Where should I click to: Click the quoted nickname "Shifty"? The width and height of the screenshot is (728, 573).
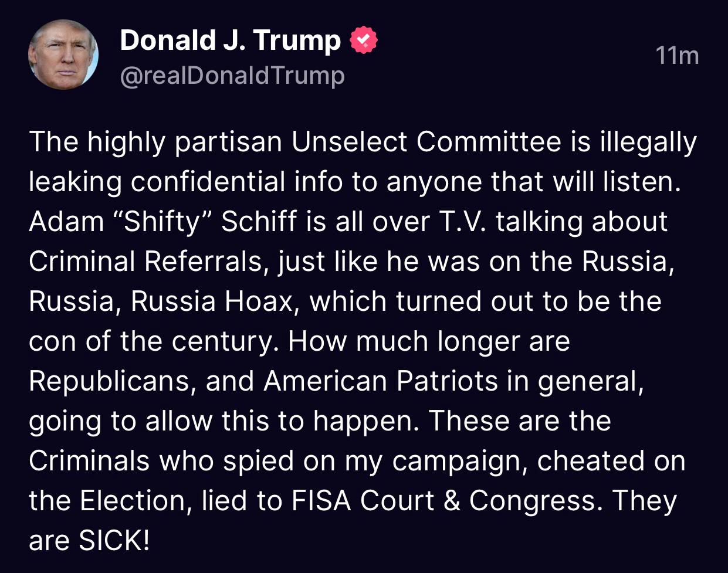pos(158,222)
